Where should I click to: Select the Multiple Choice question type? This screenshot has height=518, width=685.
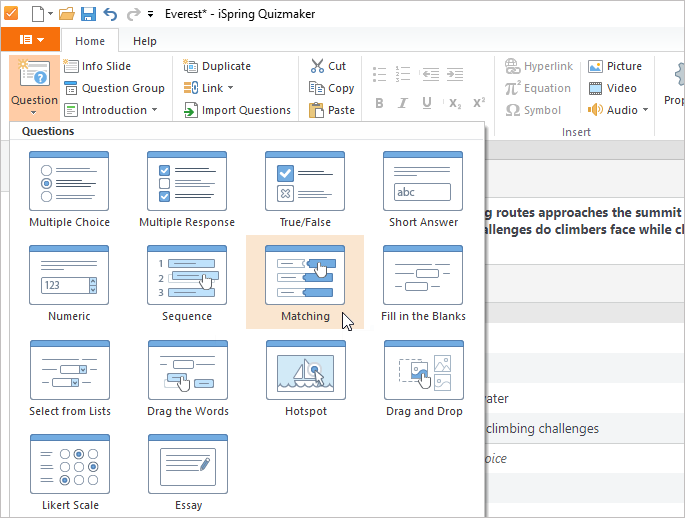pos(69,189)
